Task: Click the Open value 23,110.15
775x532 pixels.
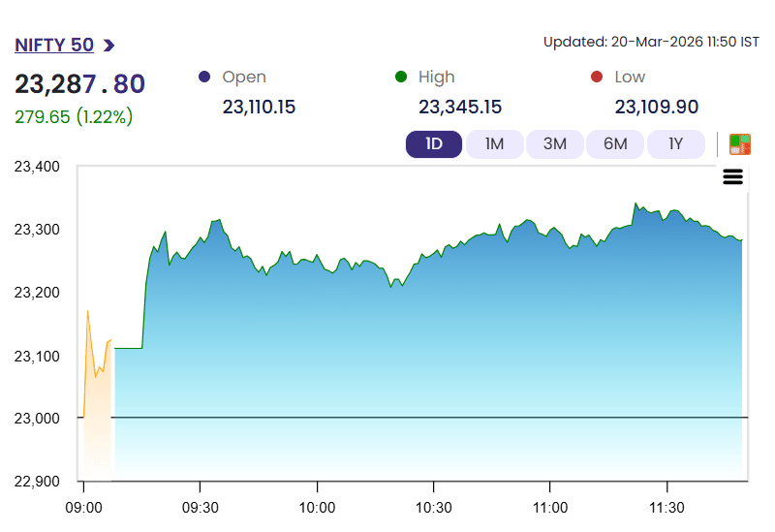Action: tap(259, 107)
